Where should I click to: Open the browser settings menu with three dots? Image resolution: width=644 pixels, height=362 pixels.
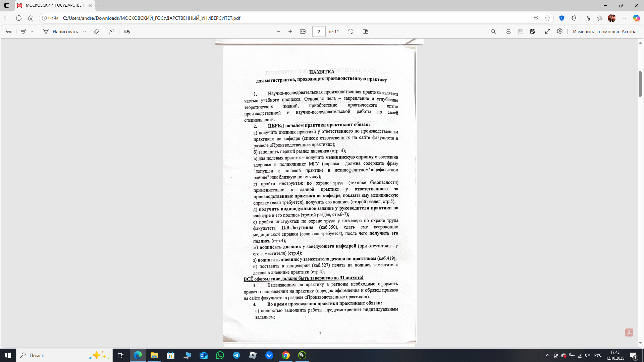tap(624, 18)
